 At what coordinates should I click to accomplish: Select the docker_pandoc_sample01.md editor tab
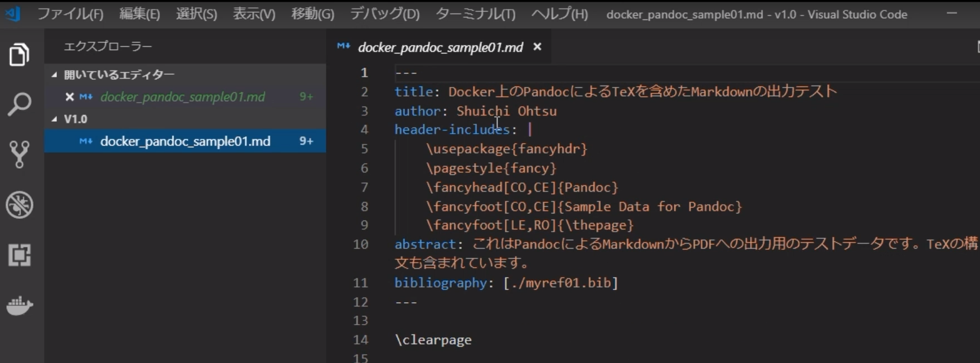(x=440, y=47)
